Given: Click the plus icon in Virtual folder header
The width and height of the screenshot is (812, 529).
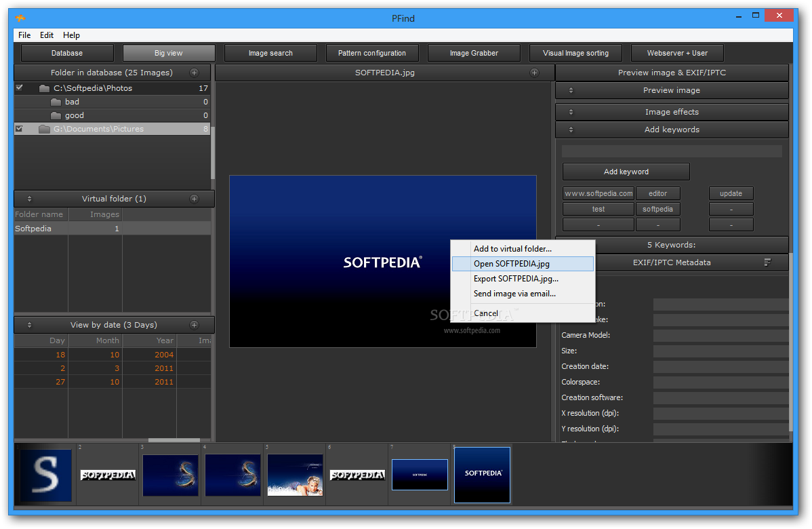Looking at the screenshot, I should tap(195, 199).
